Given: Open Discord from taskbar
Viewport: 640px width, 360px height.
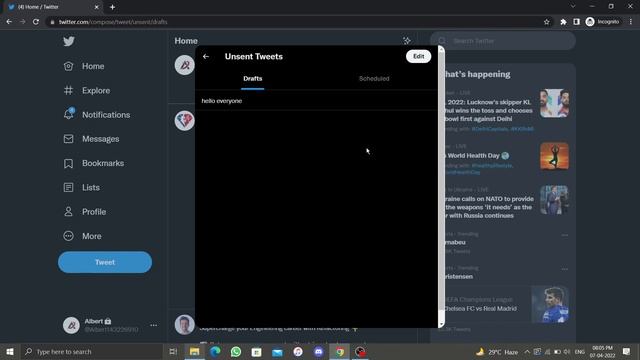Looking at the screenshot, I should coord(318,351).
